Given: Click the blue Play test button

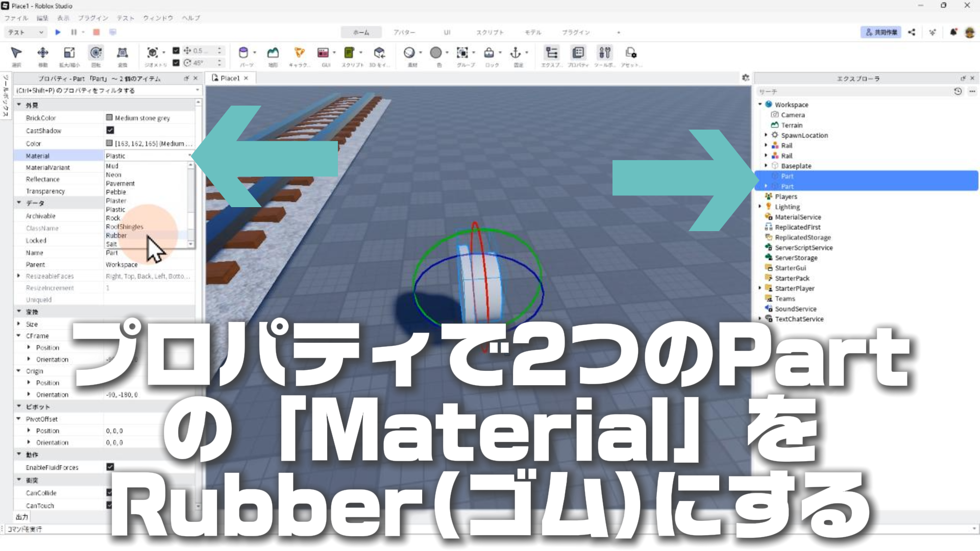Looking at the screenshot, I should pyautogui.click(x=58, y=32).
